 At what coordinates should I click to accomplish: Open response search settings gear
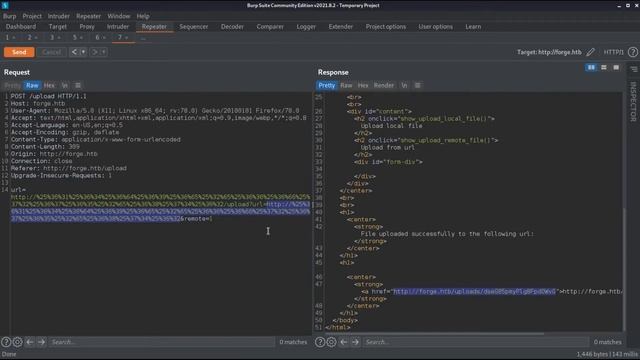(331, 342)
